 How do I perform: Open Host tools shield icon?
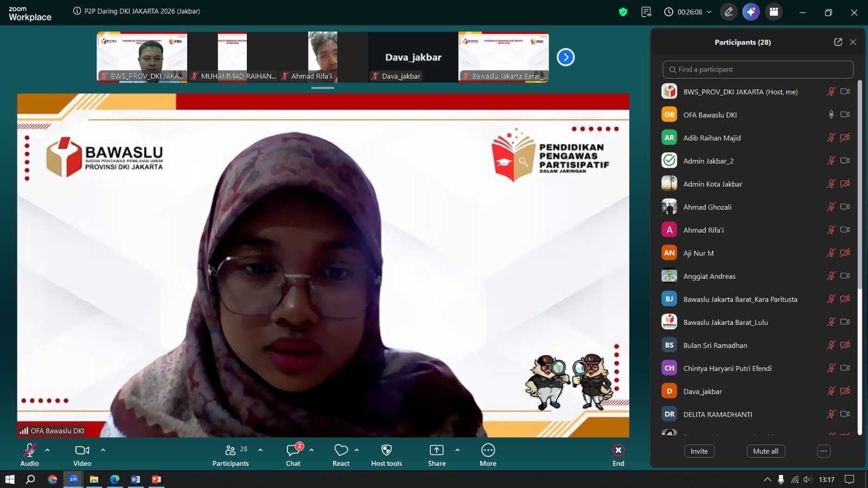(x=386, y=455)
